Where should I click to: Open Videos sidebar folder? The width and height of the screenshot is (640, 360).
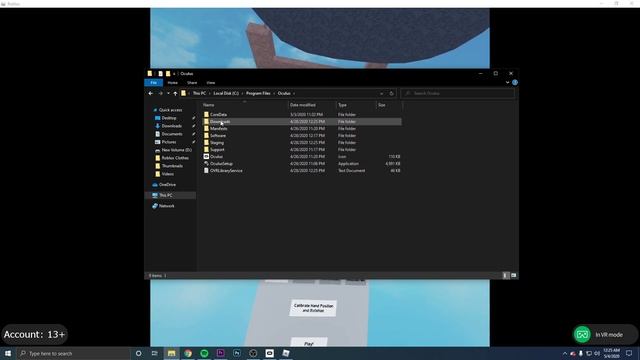point(167,174)
